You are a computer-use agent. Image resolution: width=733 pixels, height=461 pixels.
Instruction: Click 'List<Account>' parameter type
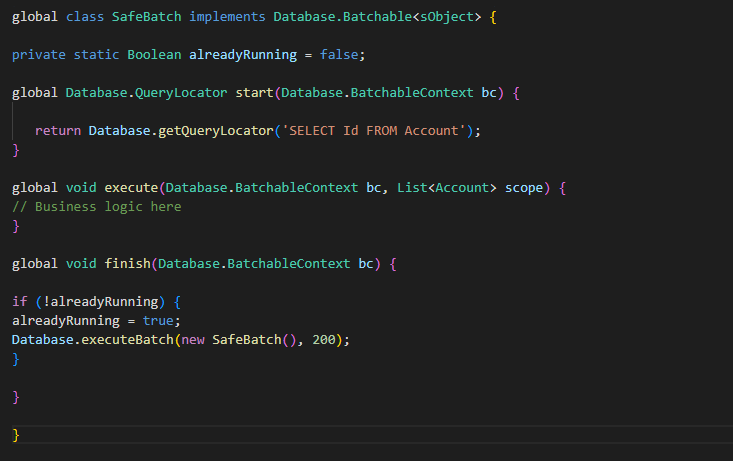446,187
